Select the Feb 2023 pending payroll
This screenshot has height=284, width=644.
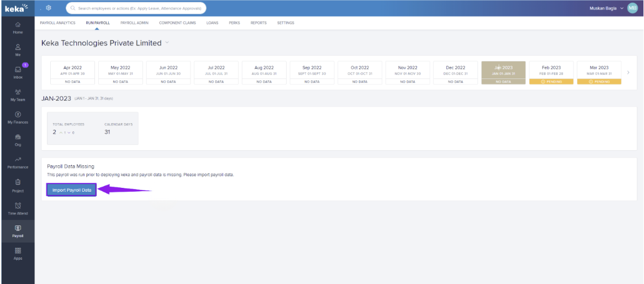tap(551, 73)
